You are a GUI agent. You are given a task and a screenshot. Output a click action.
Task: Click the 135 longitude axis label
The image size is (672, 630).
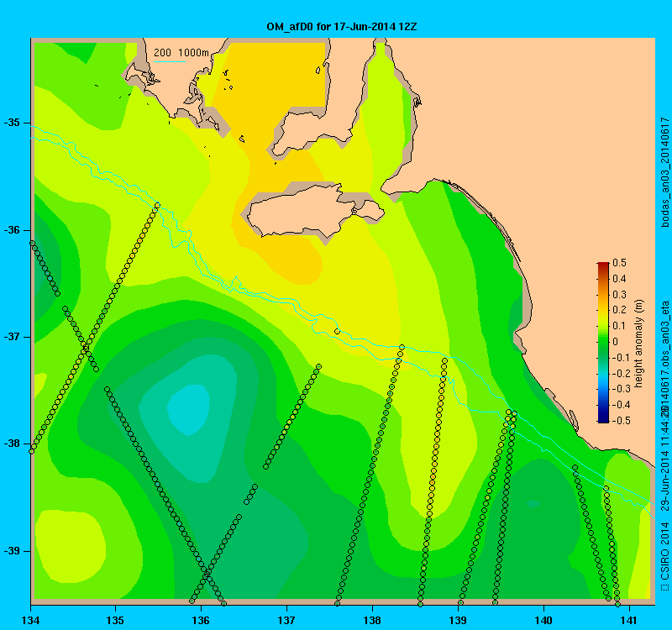pos(116,620)
